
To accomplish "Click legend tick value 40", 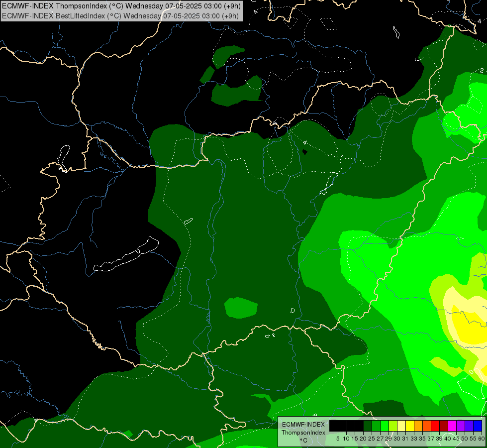I will coord(448,439).
